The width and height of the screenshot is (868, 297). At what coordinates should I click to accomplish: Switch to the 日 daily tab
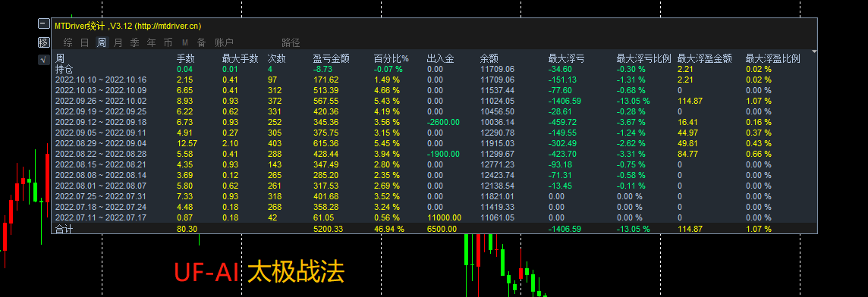tap(85, 42)
